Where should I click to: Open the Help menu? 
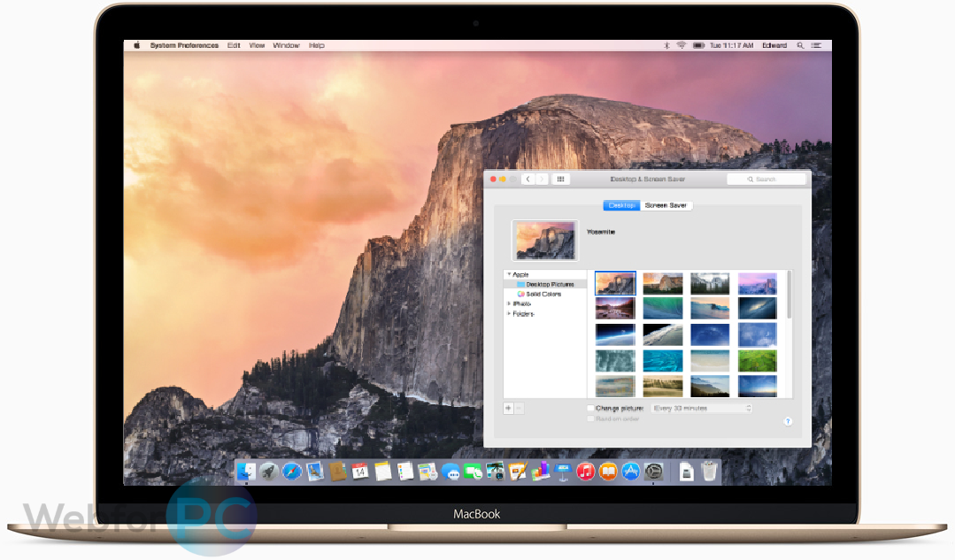tap(317, 45)
